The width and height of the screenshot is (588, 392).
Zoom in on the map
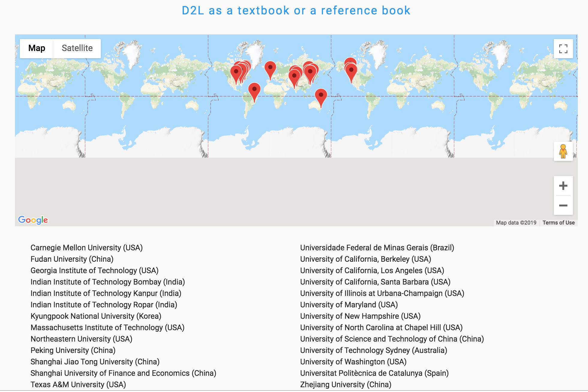click(563, 186)
